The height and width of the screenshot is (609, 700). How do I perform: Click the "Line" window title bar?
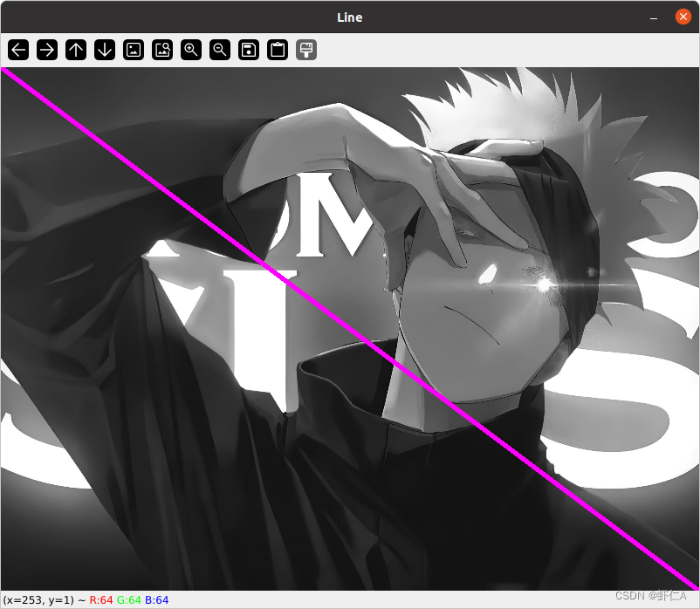349,17
